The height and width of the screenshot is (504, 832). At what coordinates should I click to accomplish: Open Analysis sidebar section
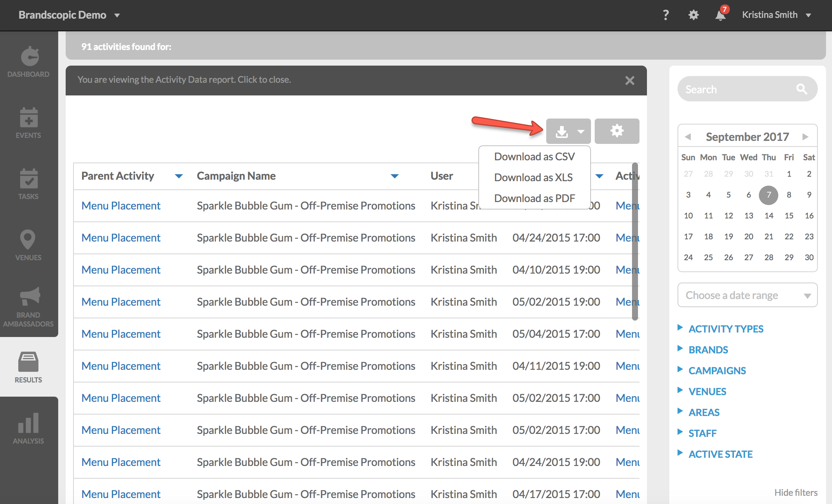(29, 428)
